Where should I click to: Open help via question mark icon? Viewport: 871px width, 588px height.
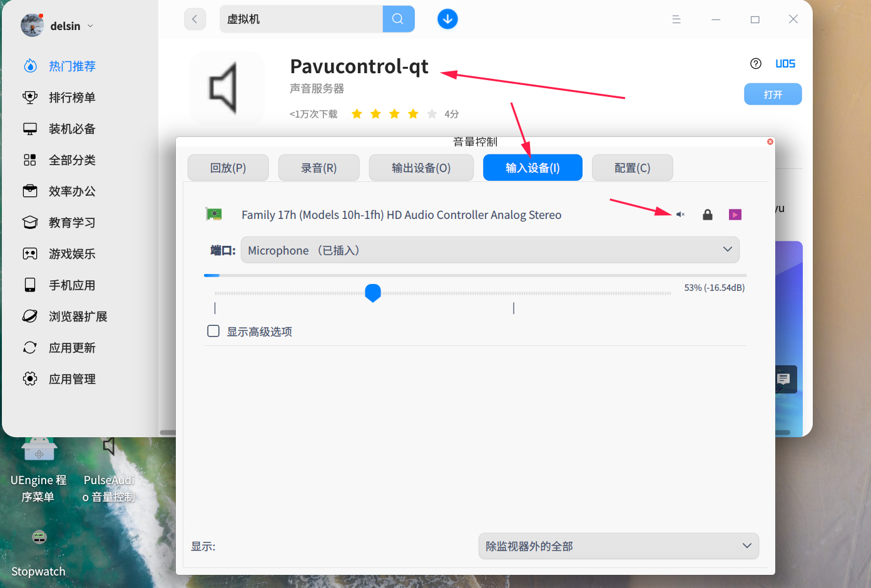point(755,63)
